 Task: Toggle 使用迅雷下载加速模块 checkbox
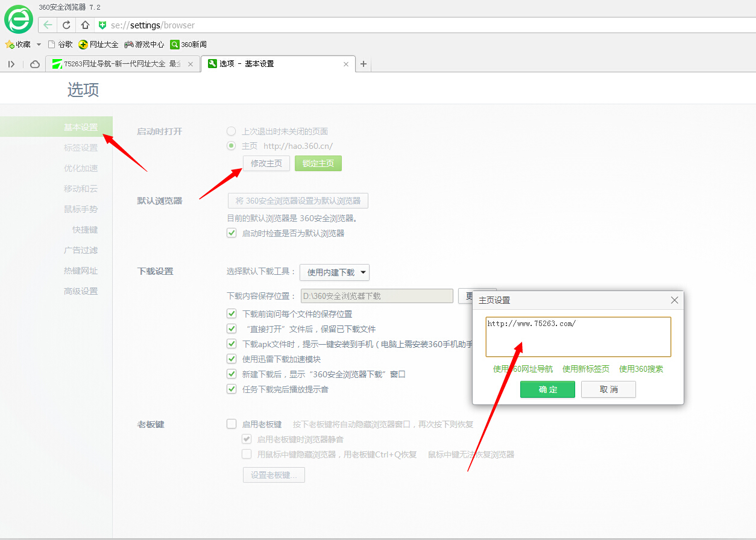click(x=232, y=359)
